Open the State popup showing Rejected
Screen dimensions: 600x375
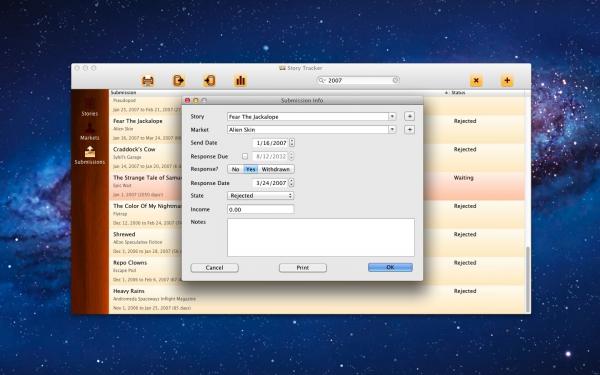(261, 196)
